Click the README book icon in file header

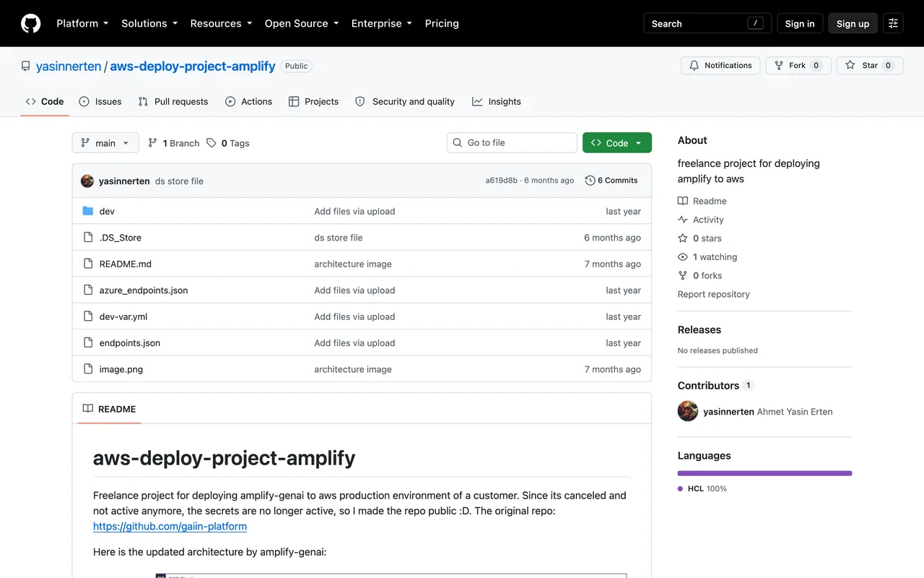click(88, 409)
